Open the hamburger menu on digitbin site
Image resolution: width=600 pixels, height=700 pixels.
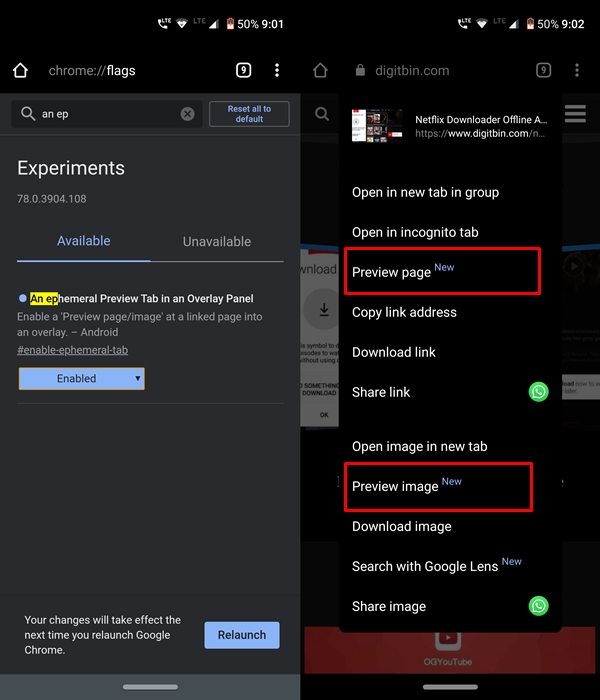[x=575, y=114]
